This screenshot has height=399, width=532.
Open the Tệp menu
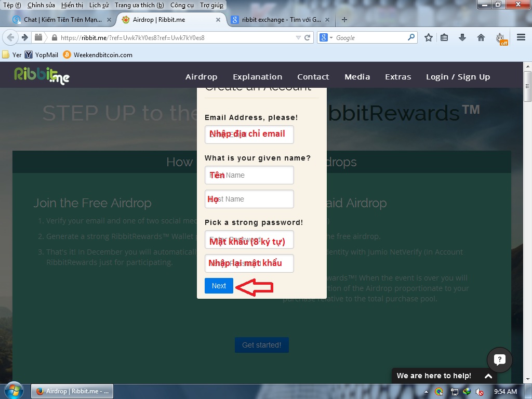click(x=12, y=5)
